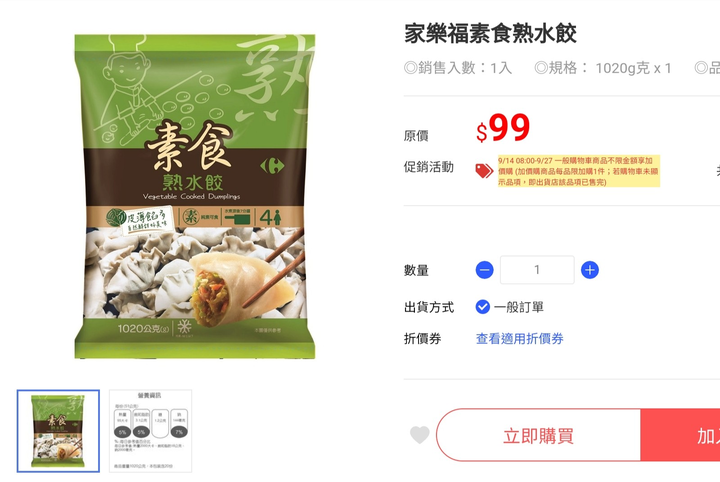Click the plus quantity button
720x482 pixels.
click(590, 270)
